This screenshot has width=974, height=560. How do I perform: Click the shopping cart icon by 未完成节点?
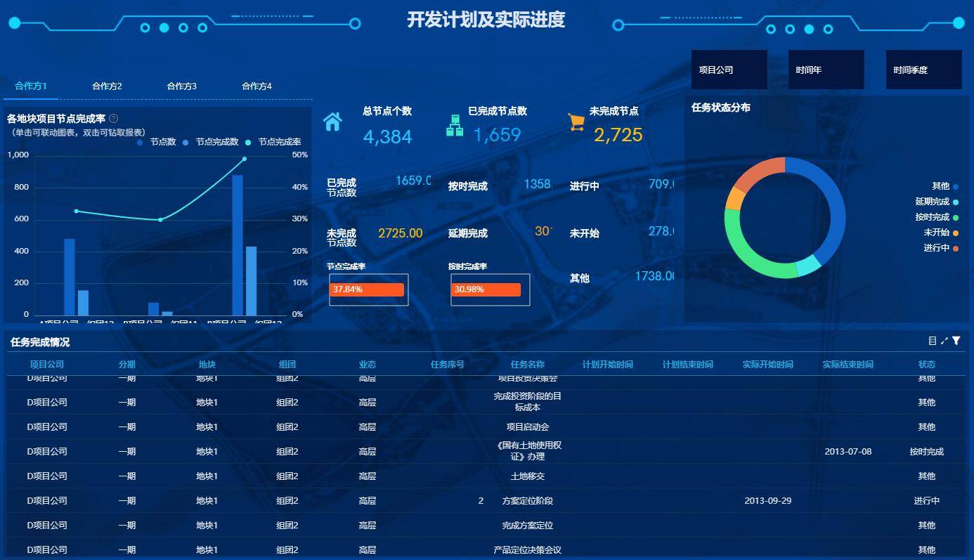point(576,122)
